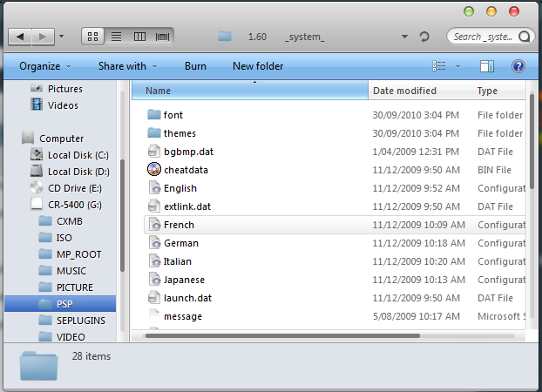Viewport: 542px width, 392px height.
Task: Select cover flow view button
Action: (162, 37)
